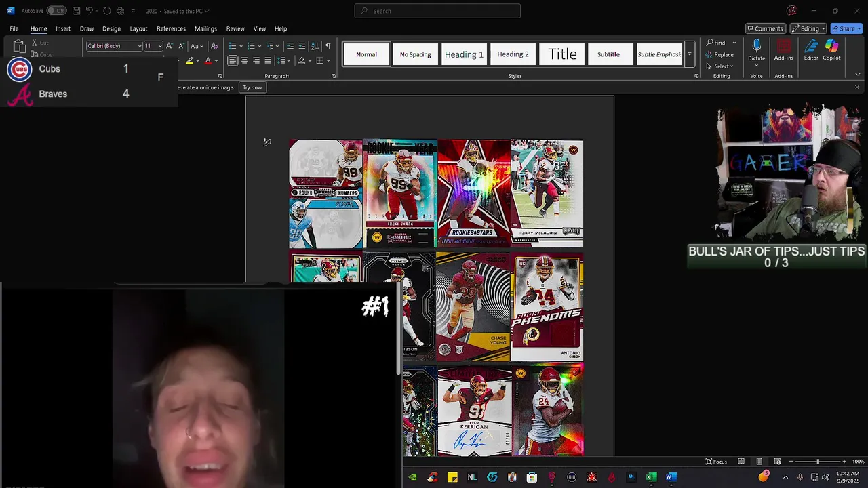
Task: Click the Save icon in title bar
Action: pyautogui.click(x=77, y=11)
